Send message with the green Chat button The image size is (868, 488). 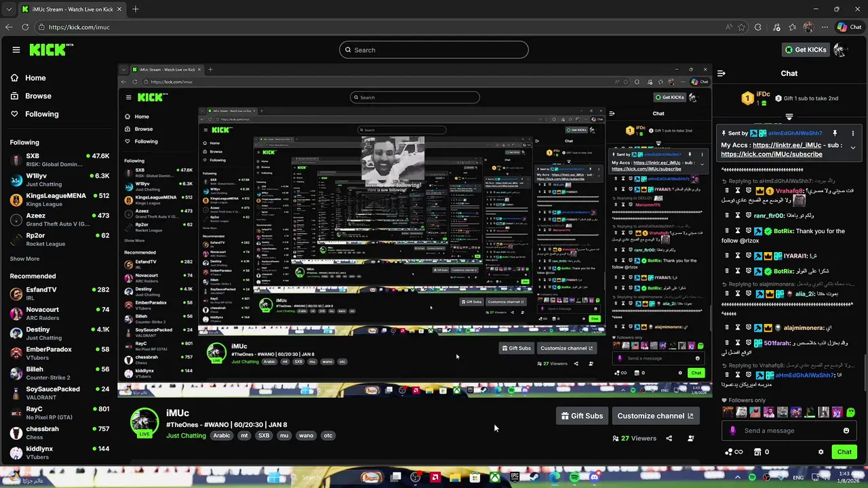tap(844, 452)
